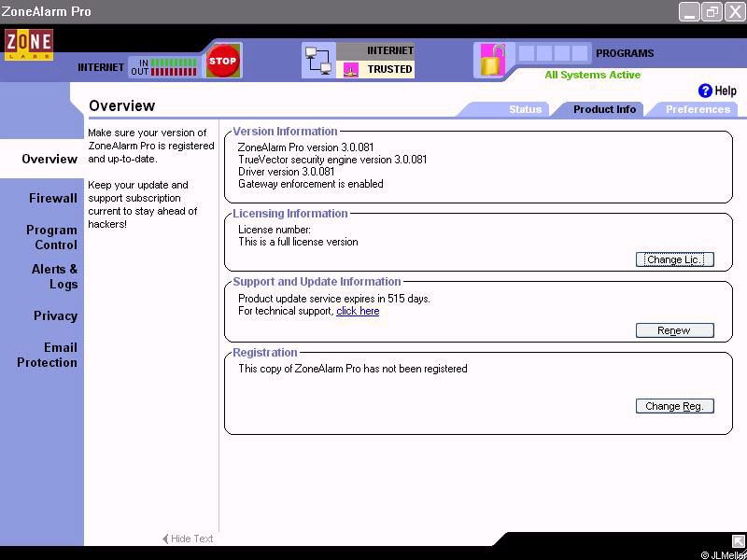The width and height of the screenshot is (747, 560).
Task: Click the Internet lock padlock icon
Action: (x=492, y=60)
